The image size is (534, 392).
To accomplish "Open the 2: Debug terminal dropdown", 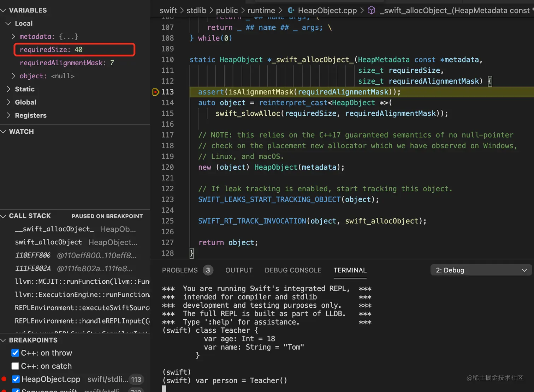I will click(x=481, y=270).
